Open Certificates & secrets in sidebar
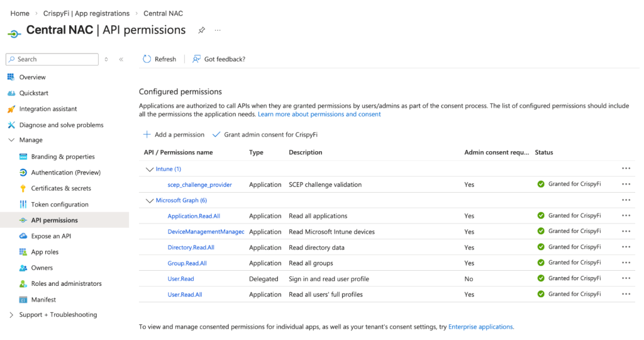The height and width of the screenshot is (340, 644). click(61, 188)
